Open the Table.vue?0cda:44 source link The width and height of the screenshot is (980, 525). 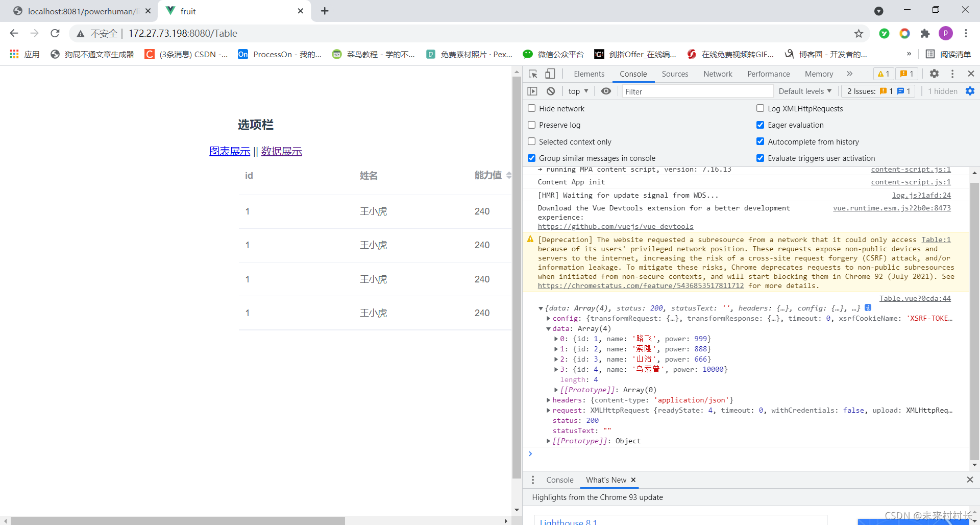(x=915, y=299)
